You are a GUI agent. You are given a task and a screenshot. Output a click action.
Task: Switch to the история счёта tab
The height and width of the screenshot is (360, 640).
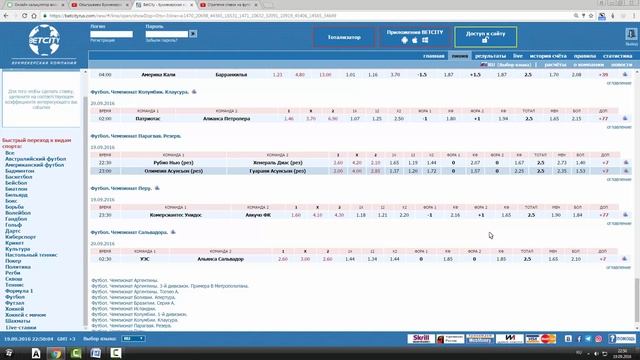548,56
